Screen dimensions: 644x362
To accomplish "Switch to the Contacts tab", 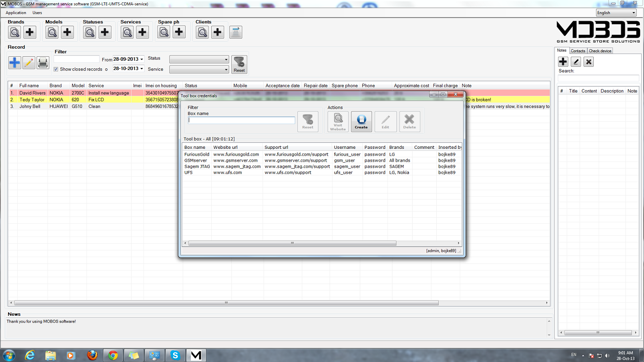I will pos(578,51).
